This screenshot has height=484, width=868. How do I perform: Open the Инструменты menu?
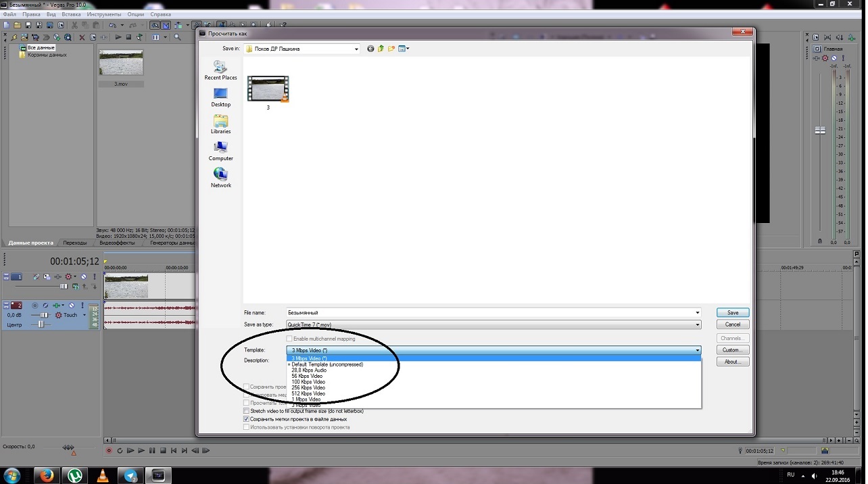tap(103, 14)
